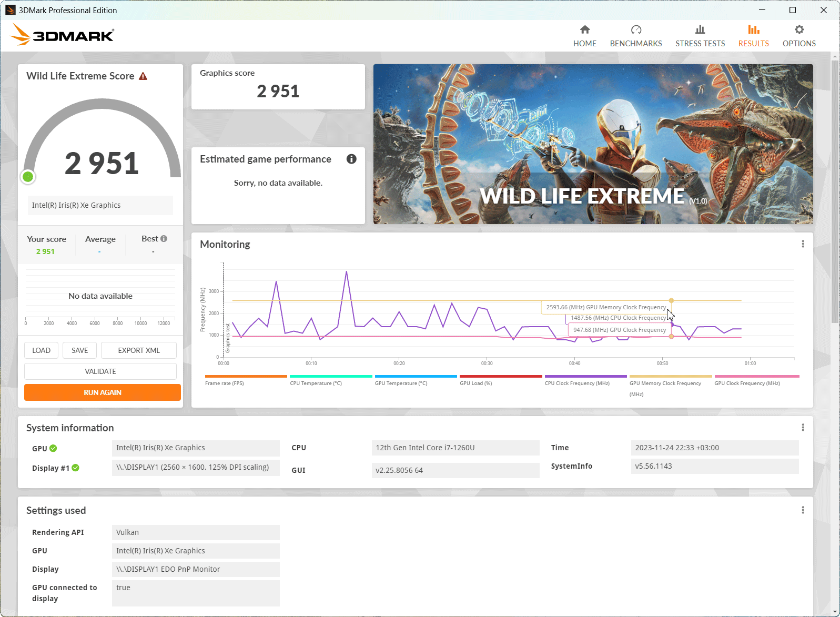Open the System information three-dot menu
Image resolution: width=840 pixels, height=617 pixels.
coord(803,428)
